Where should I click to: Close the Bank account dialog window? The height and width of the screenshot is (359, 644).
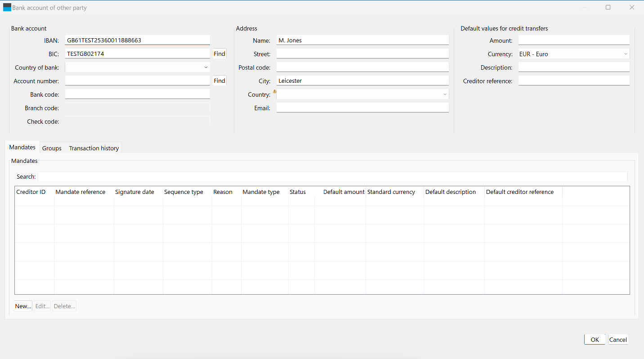(x=632, y=8)
